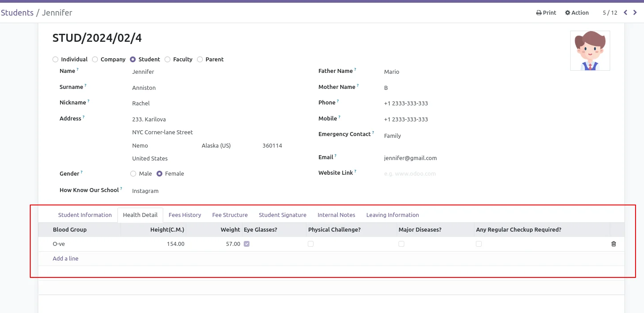Click NYC Corner-lane Street address line
Viewport: 644px width, 313px height.
[x=163, y=132]
